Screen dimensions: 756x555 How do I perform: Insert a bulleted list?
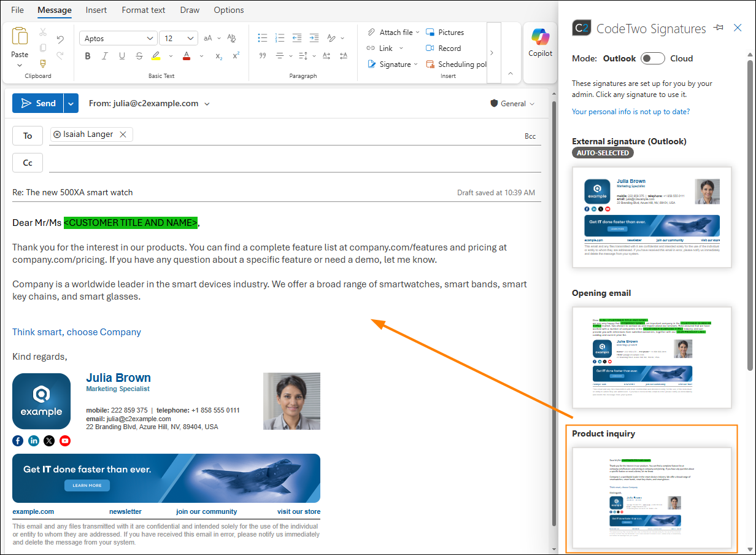[263, 38]
